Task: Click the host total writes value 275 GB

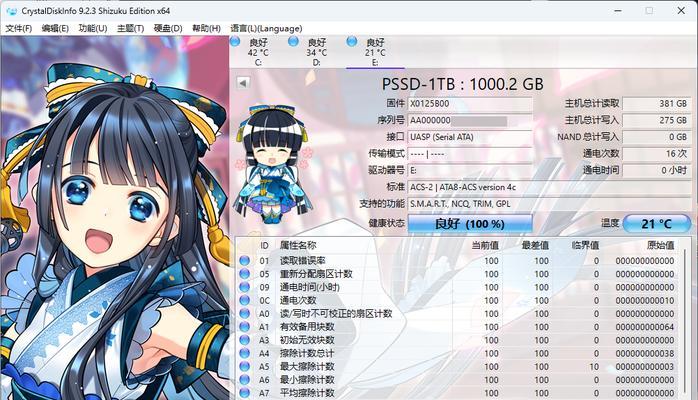Action: tap(657, 121)
